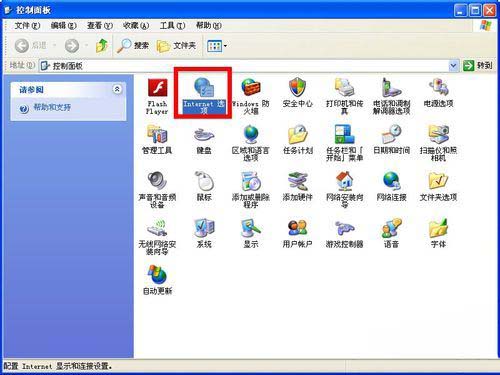Click the forward arrow toolbar button
500x375 pixels.
pyautogui.click(x=72, y=45)
